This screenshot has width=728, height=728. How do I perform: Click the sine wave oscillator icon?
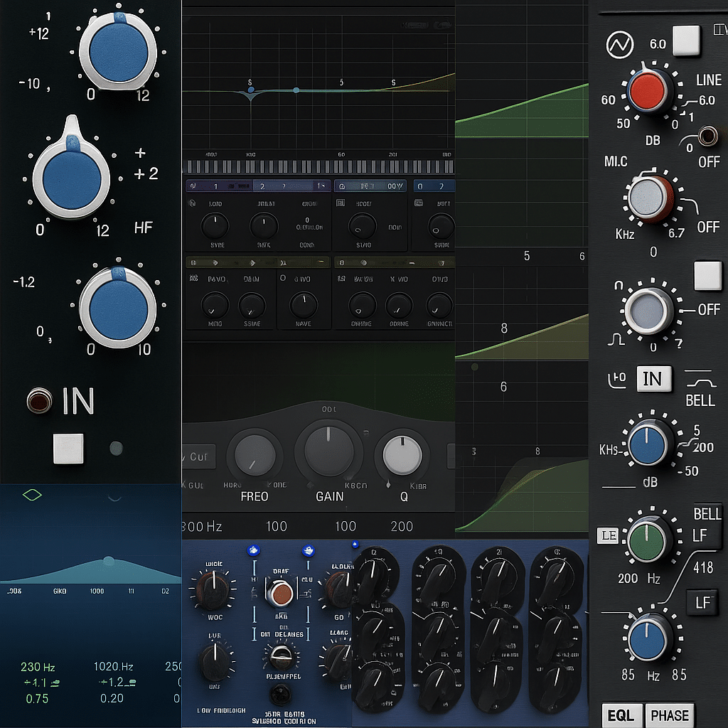coord(619,42)
